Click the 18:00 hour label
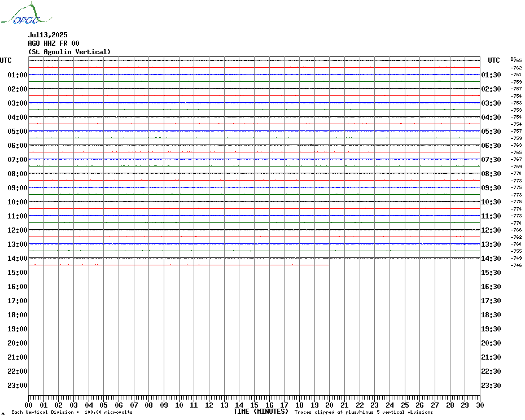Image resolution: width=525 pixels, height=420 pixels. point(17,315)
